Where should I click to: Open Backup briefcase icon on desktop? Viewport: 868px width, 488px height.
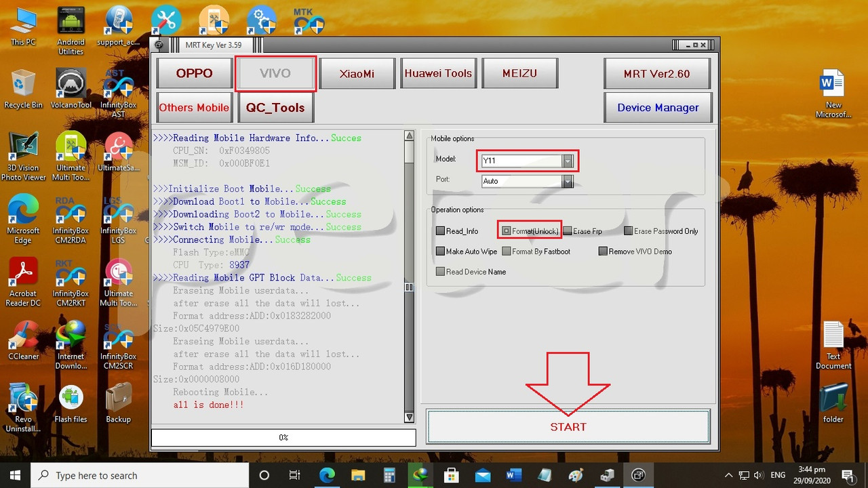click(118, 404)
